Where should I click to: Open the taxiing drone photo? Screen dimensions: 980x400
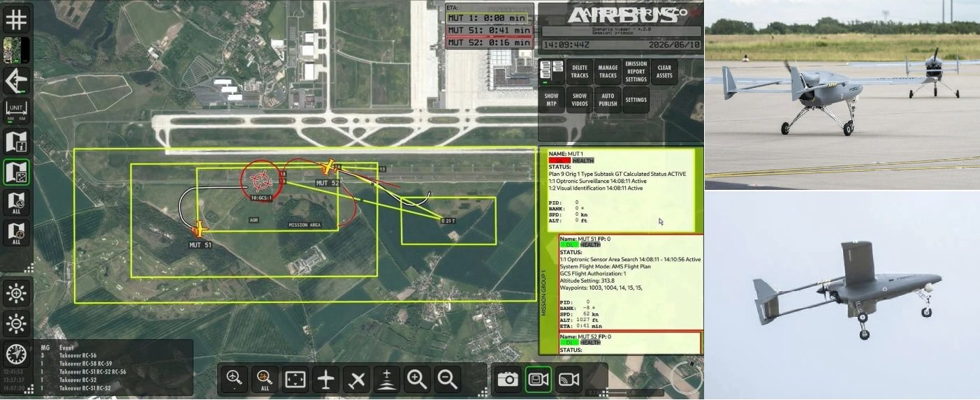(842, 95)
